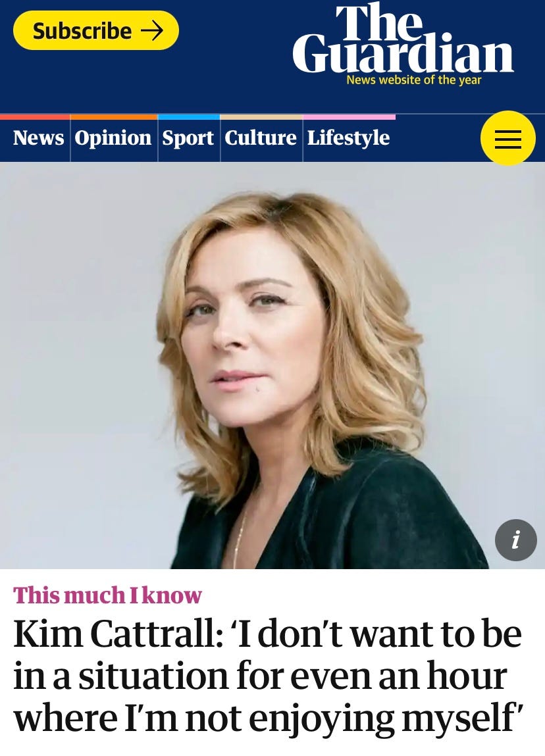Click the orange bar above Opinion
Image resolution: width=545 pixels, height=756 pixels.
114,116
